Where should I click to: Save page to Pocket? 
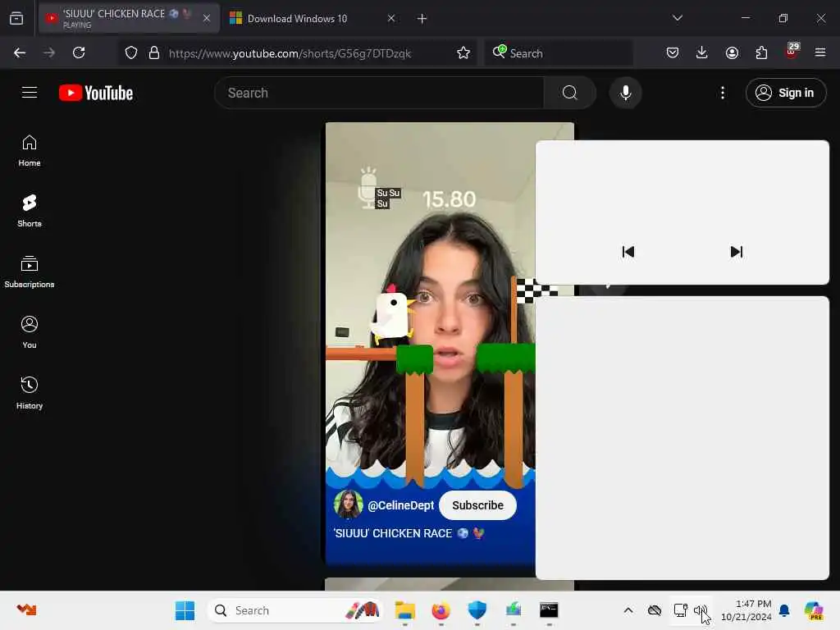pos(673,52)
